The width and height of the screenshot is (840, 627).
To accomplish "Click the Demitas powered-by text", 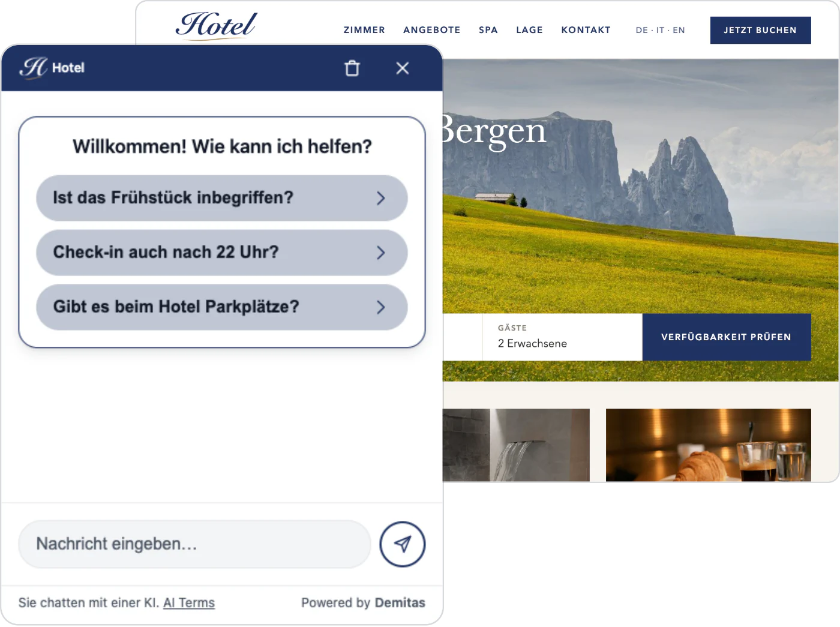I will 400,603.
